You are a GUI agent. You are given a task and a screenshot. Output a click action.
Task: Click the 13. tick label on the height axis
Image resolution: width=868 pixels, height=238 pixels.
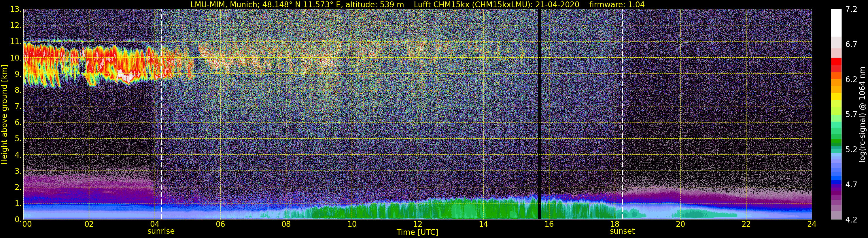click(x=16, y=10)
